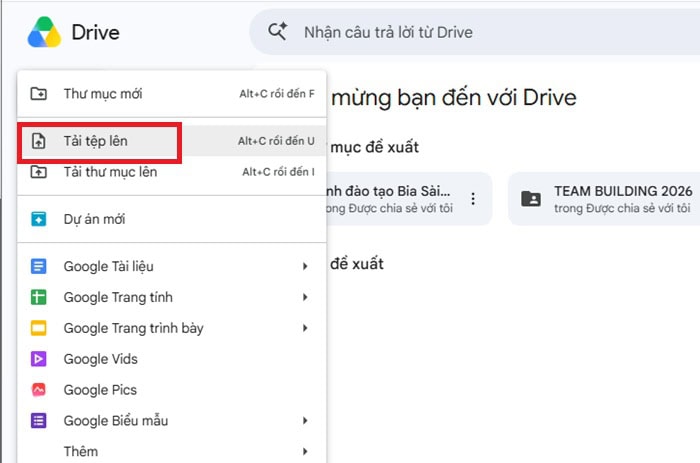Click the Google Trang trình bày slides icon
700x463 pixels.
pyautogui.click(x=38, y=328)
